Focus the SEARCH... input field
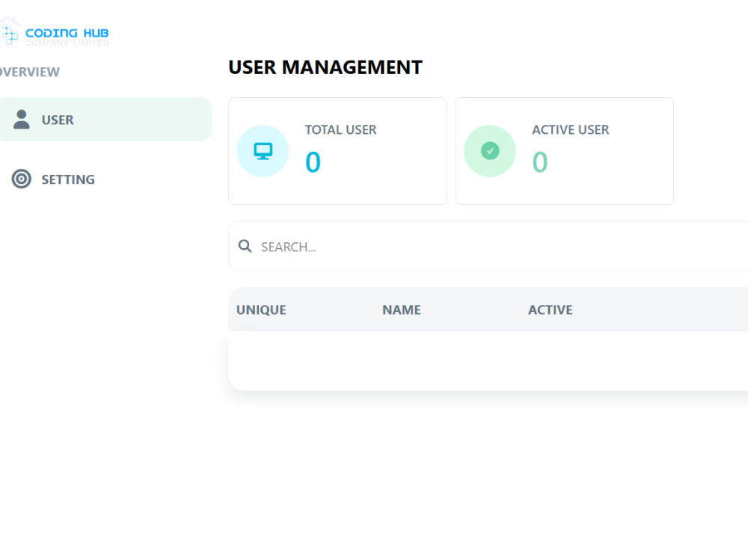This screenshot has width=748, height=560. 501,247
